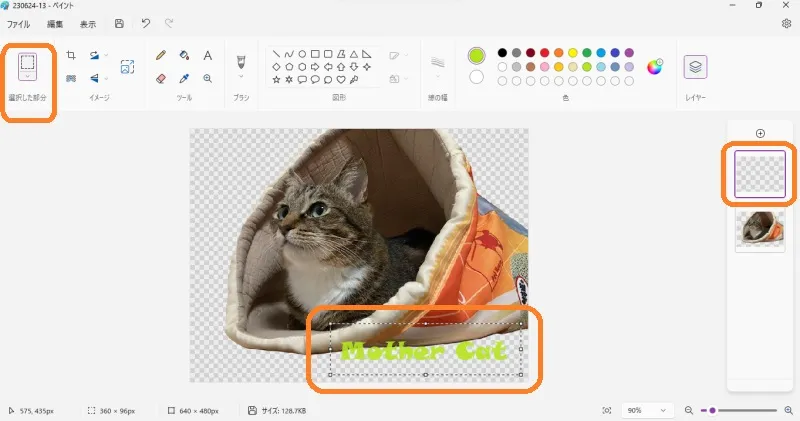This screenshot has height=421, width=800.
Task: Select the primary Color 1 green circle
Action: [x=477, y=56]
